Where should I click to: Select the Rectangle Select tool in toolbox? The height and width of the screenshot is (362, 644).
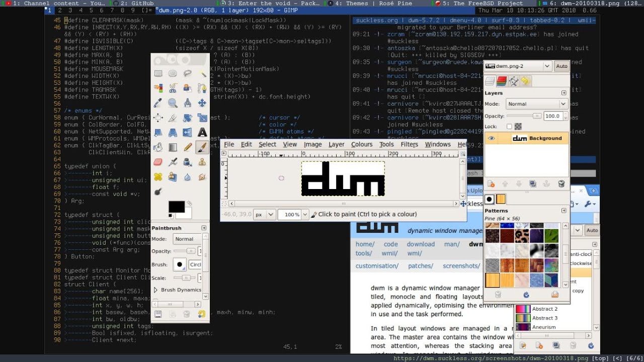click(158, 73)
